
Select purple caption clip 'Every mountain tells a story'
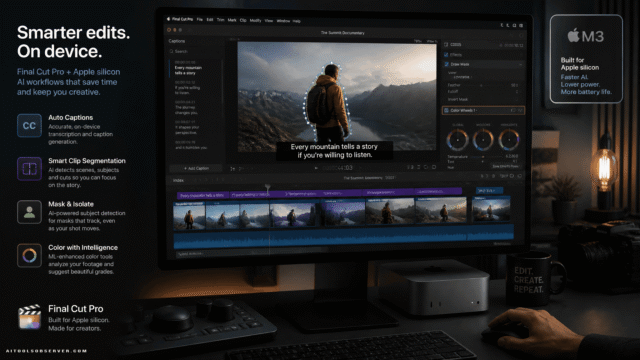click(203, 196)
